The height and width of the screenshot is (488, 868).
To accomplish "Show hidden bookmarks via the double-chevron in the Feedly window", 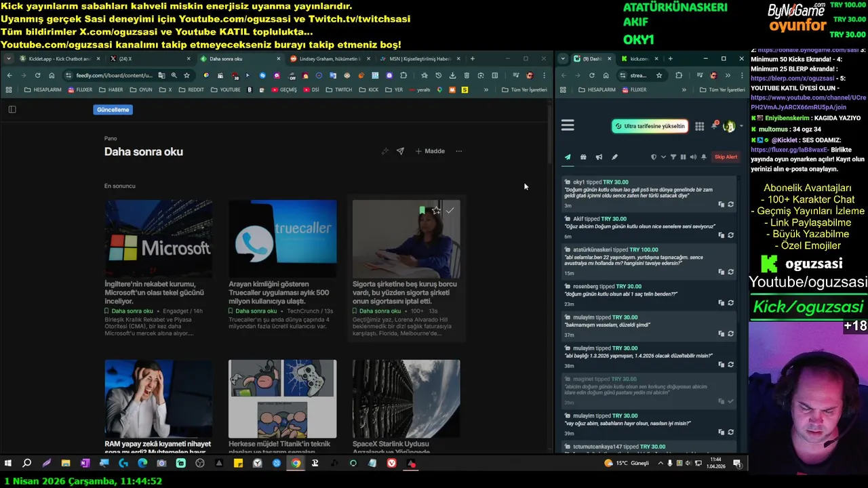I will point(486,89).
